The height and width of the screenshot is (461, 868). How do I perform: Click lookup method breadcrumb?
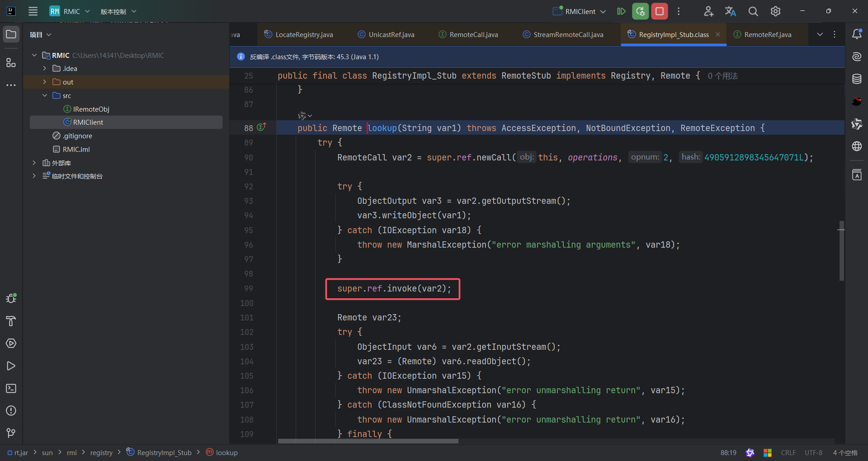click(x=222, y=453)
